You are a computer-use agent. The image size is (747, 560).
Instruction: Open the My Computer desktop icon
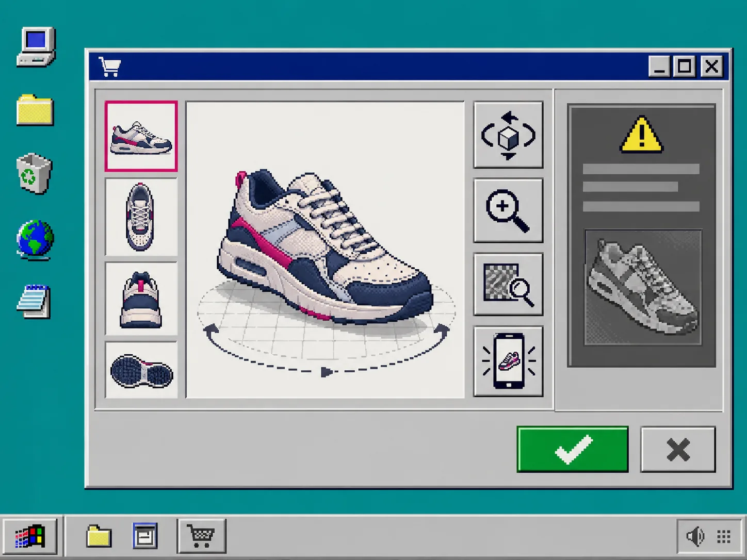click(x=36, y=47)
